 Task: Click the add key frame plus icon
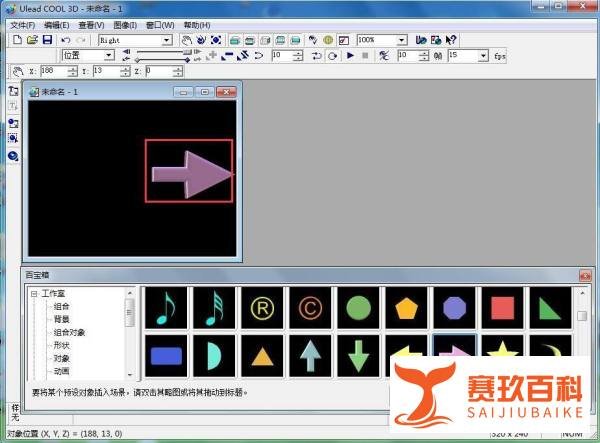tap(211, 55)
